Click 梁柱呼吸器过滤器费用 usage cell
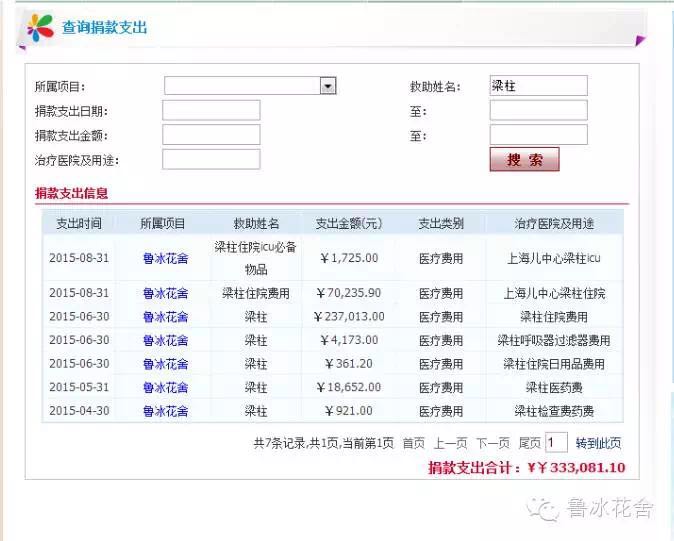 (554, 341)
